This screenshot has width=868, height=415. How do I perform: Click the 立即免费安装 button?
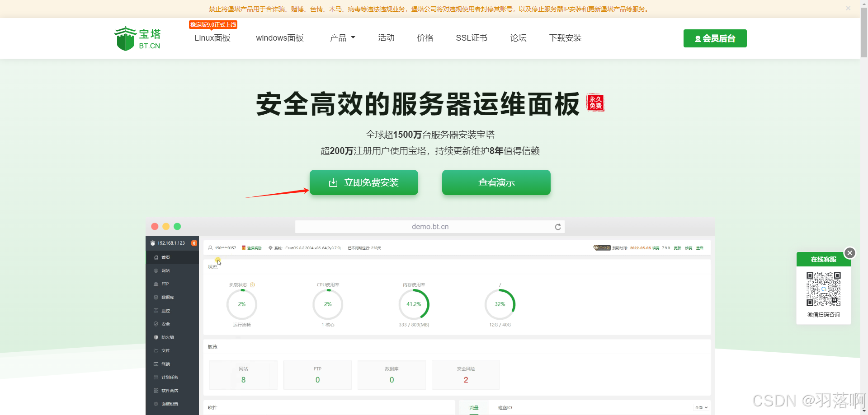coord(364,182)
